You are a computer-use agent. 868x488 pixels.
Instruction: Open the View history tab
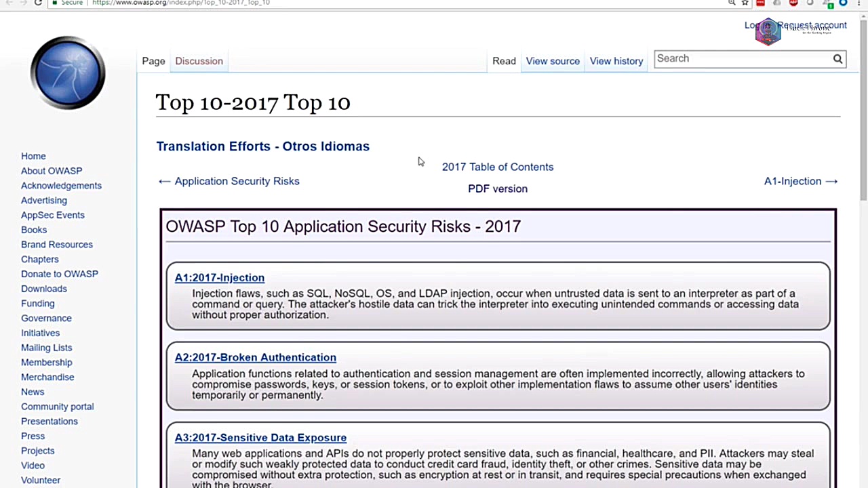616,61
